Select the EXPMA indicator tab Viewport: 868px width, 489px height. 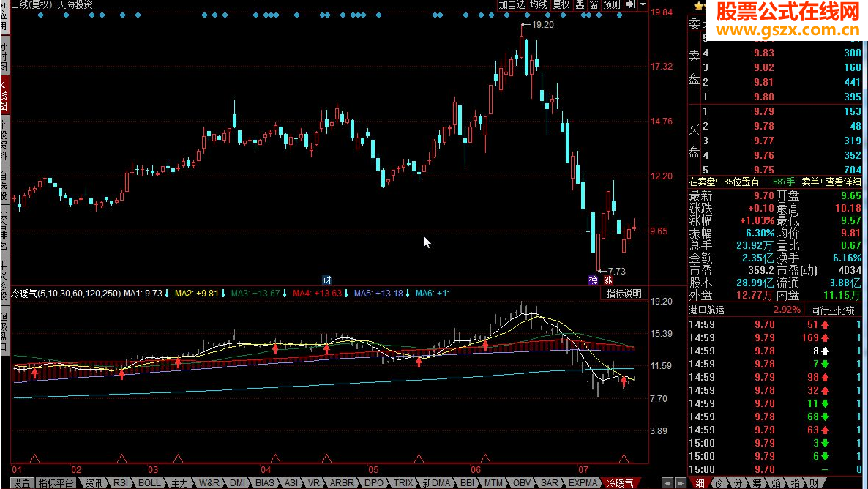[583, 483]
